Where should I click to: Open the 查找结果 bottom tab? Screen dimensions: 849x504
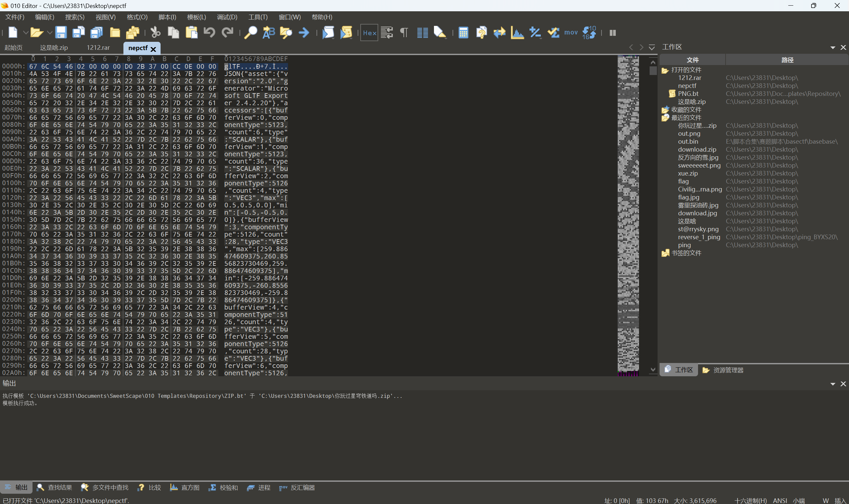pos(55,488)
